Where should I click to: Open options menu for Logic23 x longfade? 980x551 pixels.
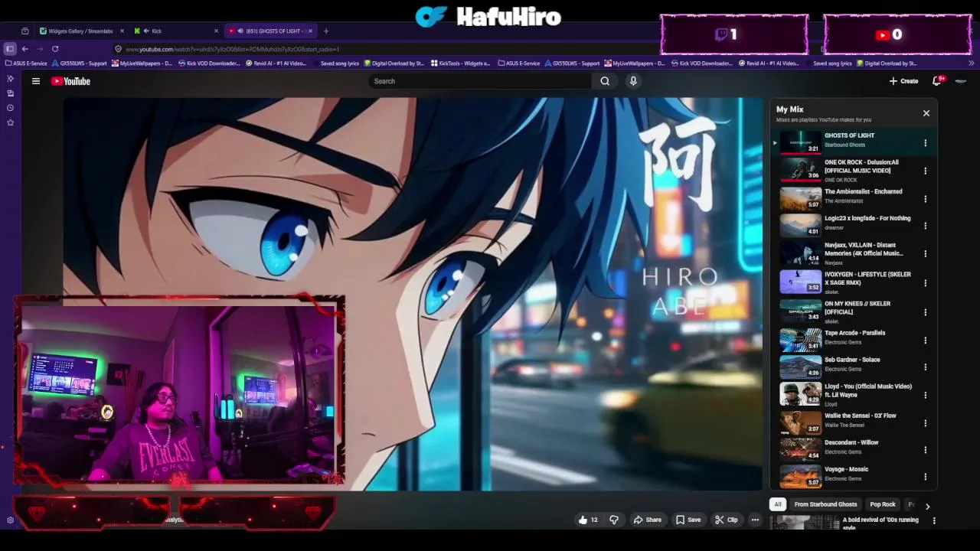[x=925, y=226]
